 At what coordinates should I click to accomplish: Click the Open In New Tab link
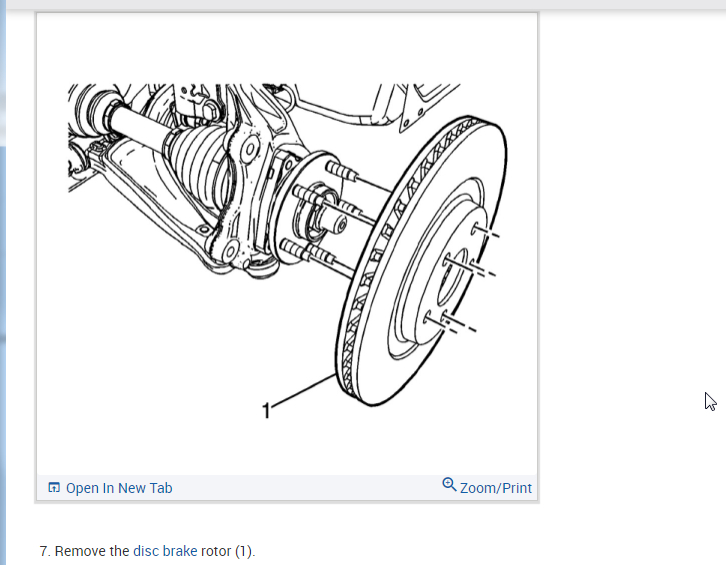click(x=119, y=488)
